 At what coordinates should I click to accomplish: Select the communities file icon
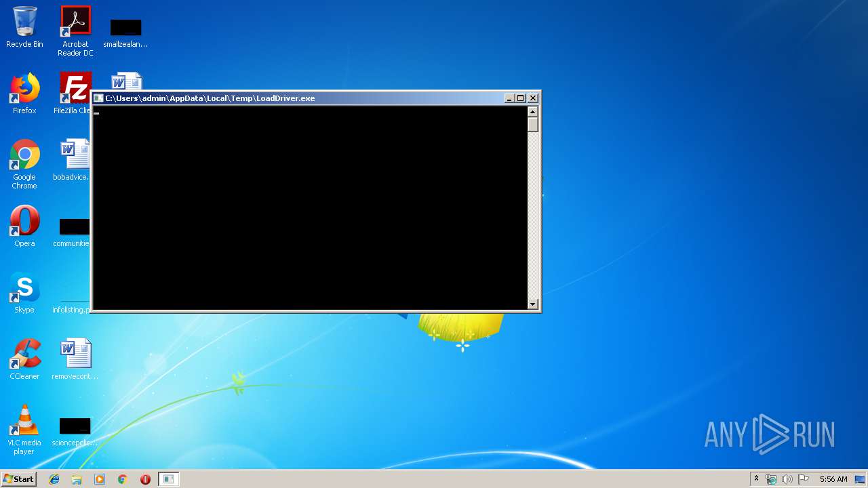click(x=73, y=232)
